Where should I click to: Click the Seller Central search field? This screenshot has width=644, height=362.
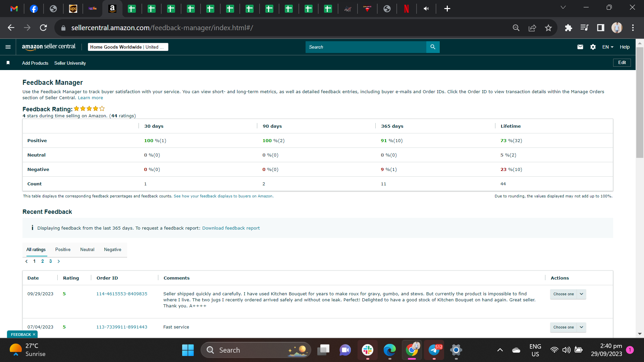pos(366,47)
